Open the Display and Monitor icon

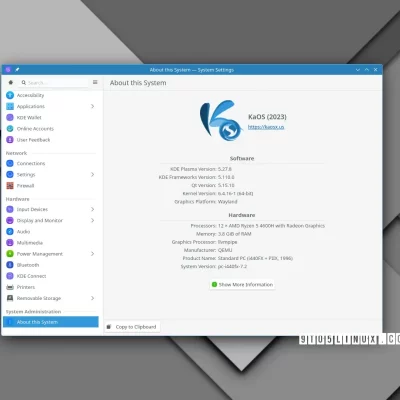[10, 220]
